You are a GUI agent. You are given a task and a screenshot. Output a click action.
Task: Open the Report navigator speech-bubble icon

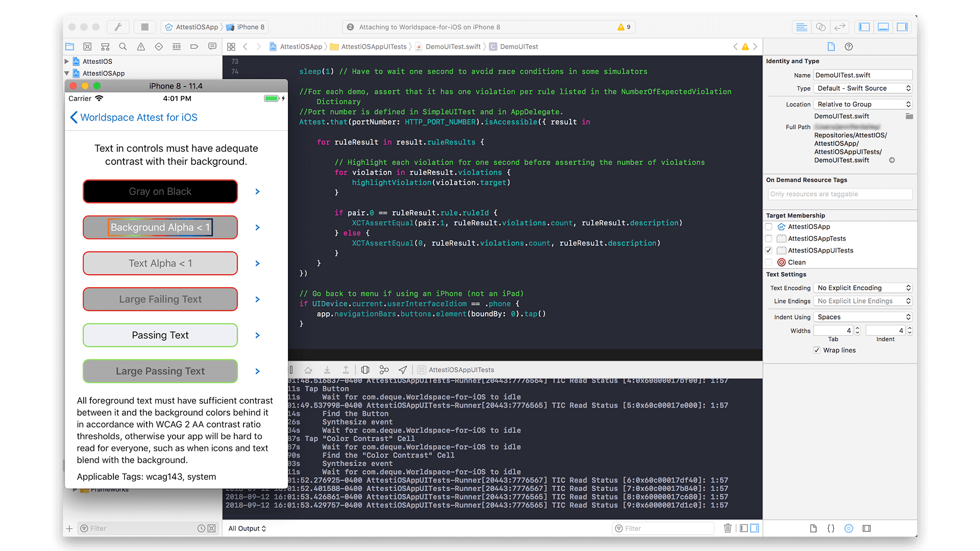212,46
